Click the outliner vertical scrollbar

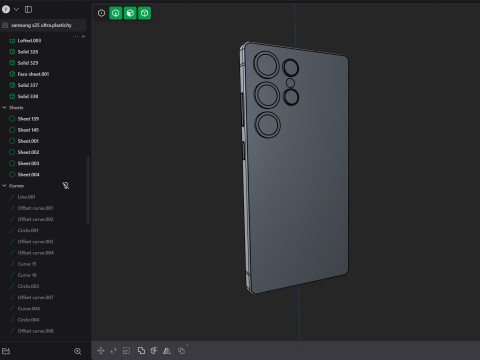click(88, 190)
